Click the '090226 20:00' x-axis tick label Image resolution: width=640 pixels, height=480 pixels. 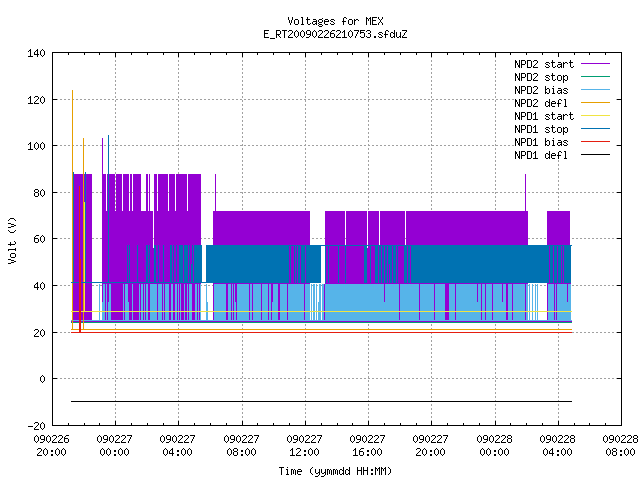point(51,446)
